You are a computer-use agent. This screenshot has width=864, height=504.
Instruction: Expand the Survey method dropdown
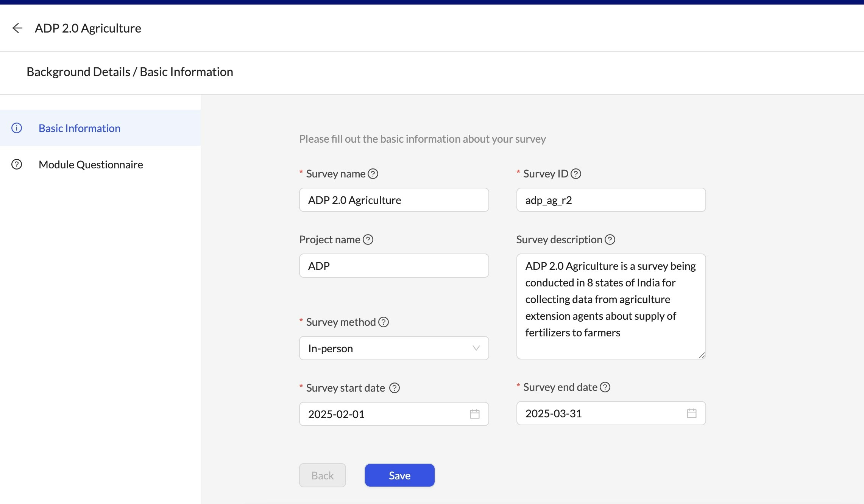[x=386, y=348]
